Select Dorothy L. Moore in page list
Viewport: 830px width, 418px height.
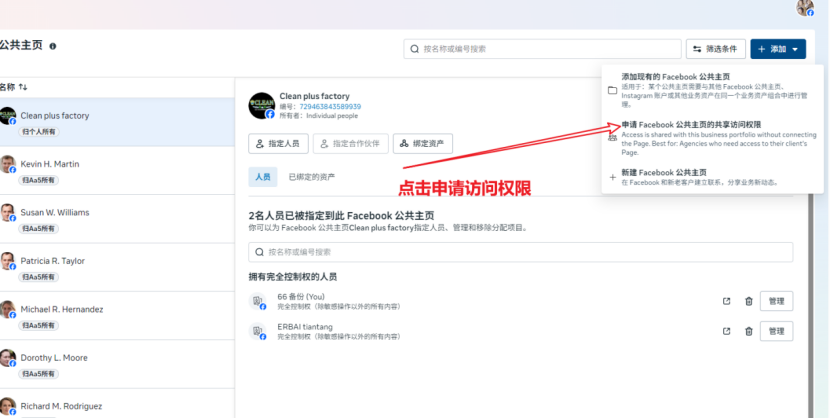tap(117, 365)
